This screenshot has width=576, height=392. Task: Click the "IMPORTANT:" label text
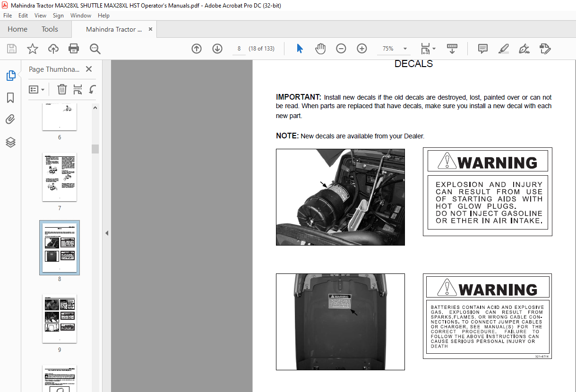299,97
